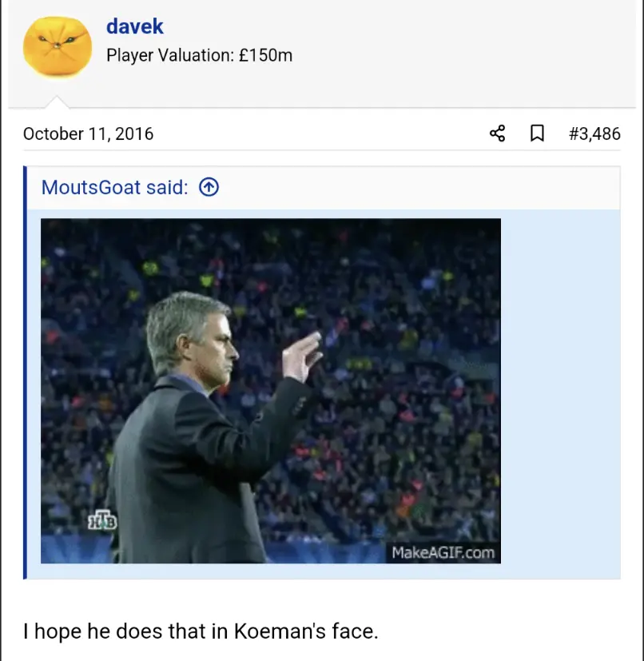Viewport: 644px width, 661px height.
Task: Click the HTB channel logo in the GIF
Action: pyautogui.click(x=102, y=520)
